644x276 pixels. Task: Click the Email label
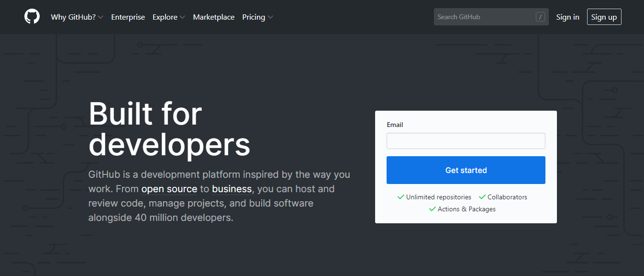pyautogui.click(x=395, y=125)
